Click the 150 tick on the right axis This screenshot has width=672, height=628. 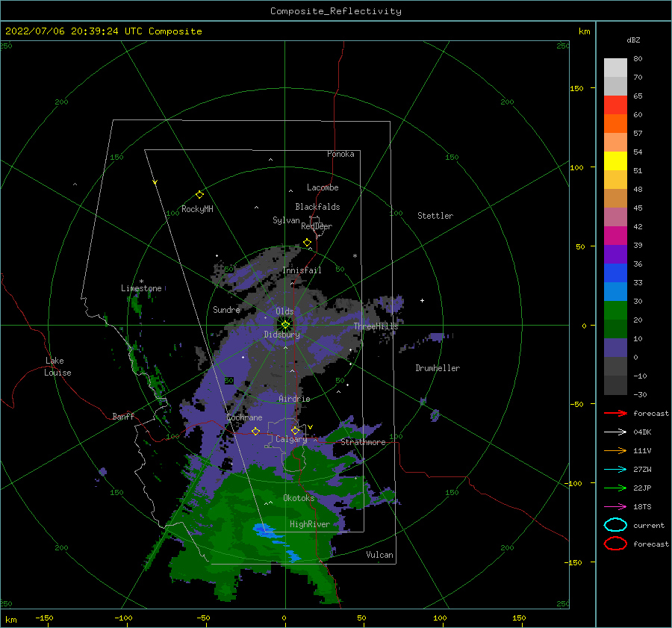(x=576, y=88)
